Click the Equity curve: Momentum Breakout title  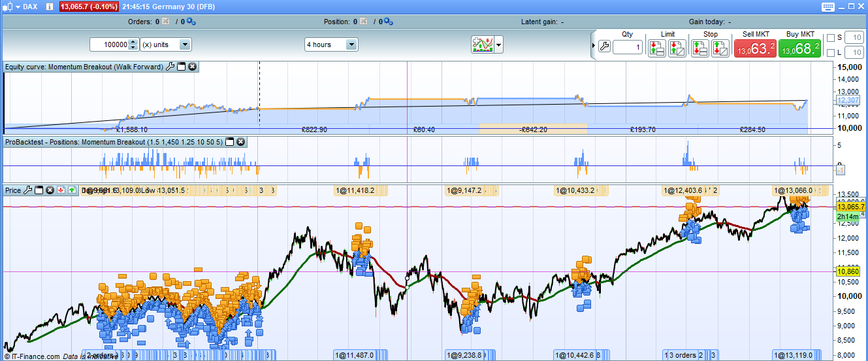click(84, 67)
